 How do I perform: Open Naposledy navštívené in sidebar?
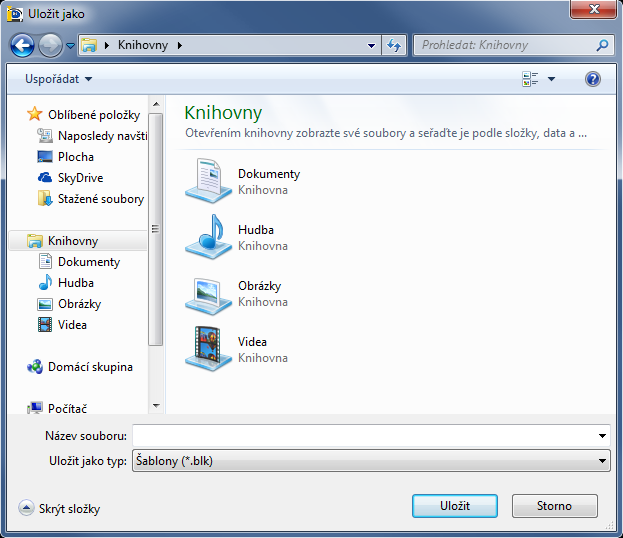(x=103, y=136)
